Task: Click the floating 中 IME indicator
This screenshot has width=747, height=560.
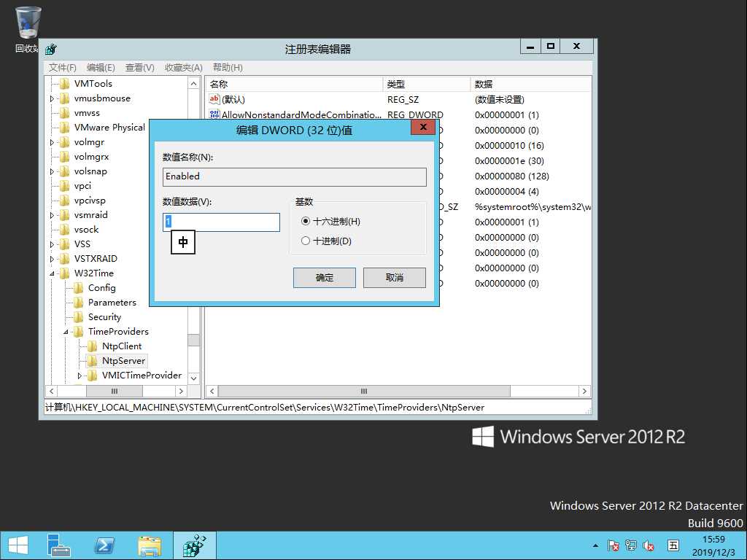Action: tap(183, 242)
